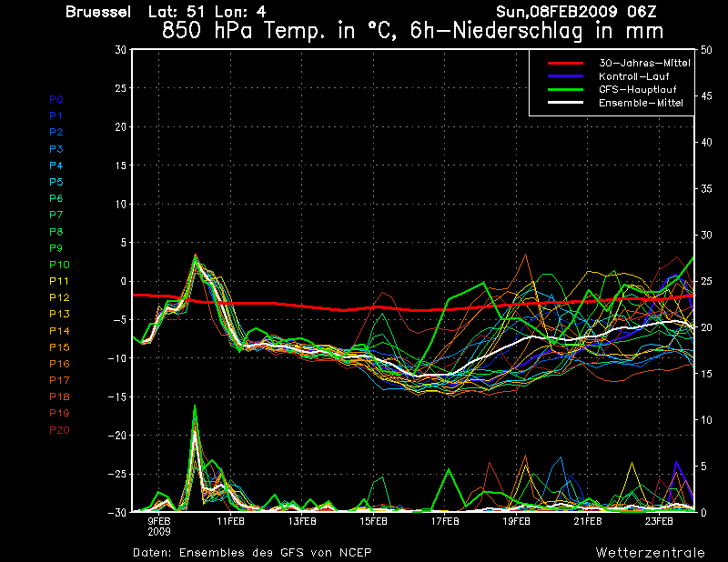Click the -15 value on the left temperature axis
Screen dimensions: 728x562
point(117,396)
